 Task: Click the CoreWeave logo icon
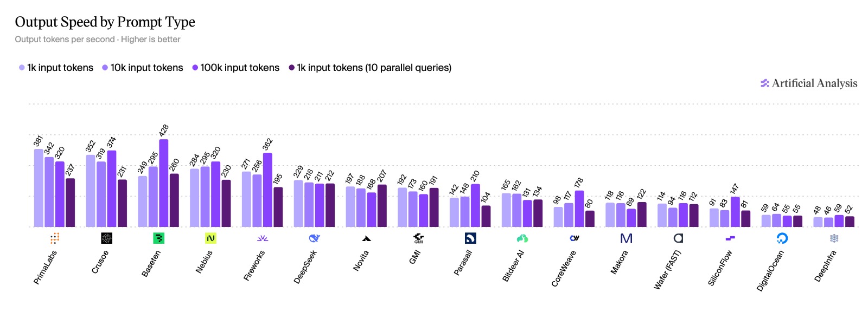point(575,238)
